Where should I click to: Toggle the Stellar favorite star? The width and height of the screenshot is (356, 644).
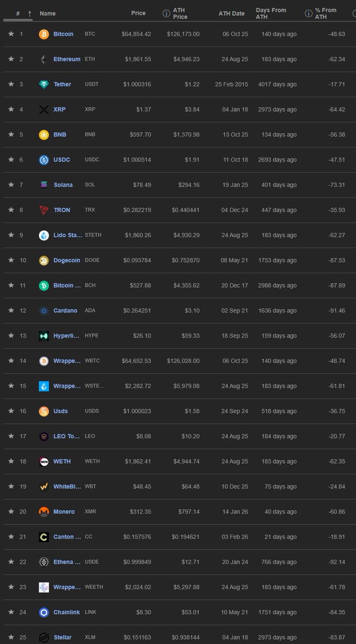[x=11, y=638]
